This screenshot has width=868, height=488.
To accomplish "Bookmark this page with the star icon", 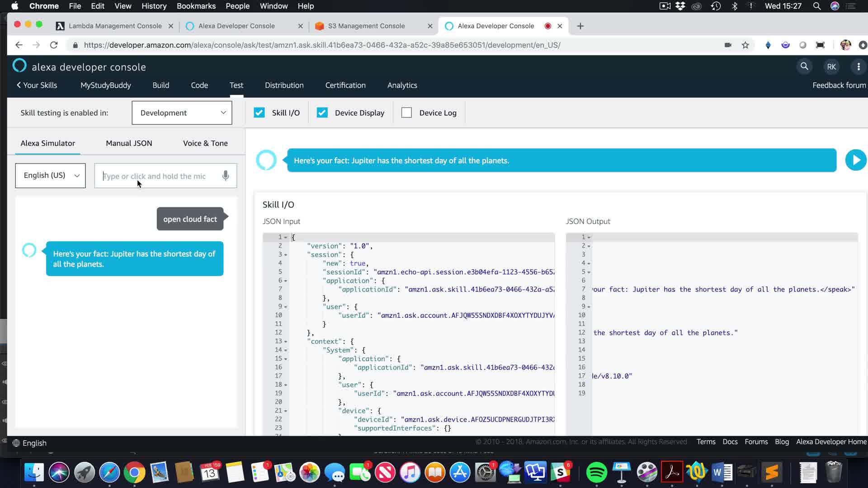I will [745, 45].
